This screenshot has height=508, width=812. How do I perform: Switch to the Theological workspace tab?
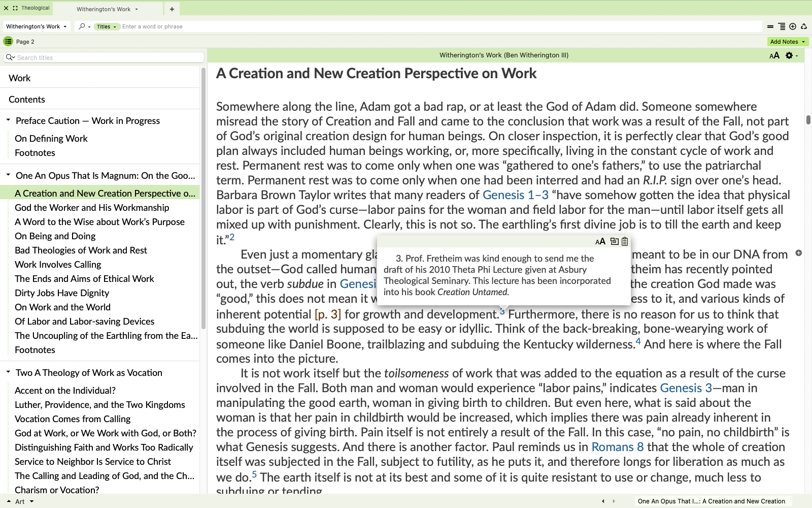[x=35, y=8]
